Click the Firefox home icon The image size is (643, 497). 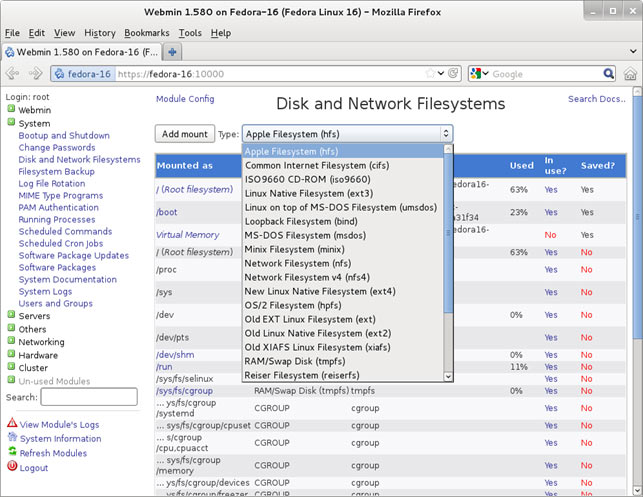pyautogui.click(x=630, y=74)
